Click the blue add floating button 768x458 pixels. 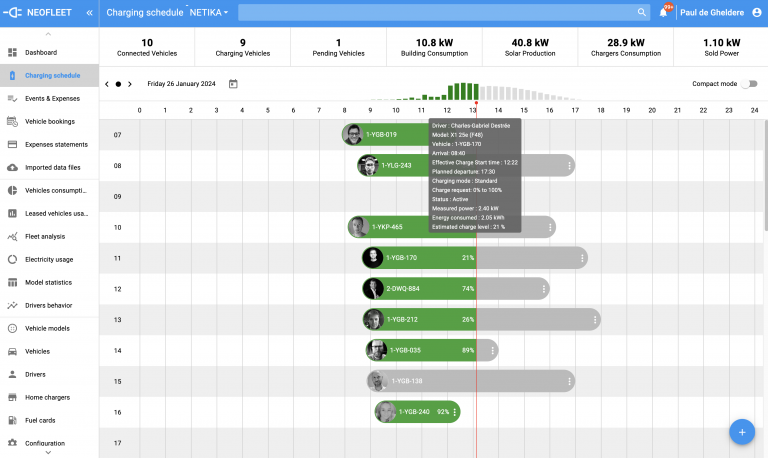pyautogui.click(x=741, y=432)
